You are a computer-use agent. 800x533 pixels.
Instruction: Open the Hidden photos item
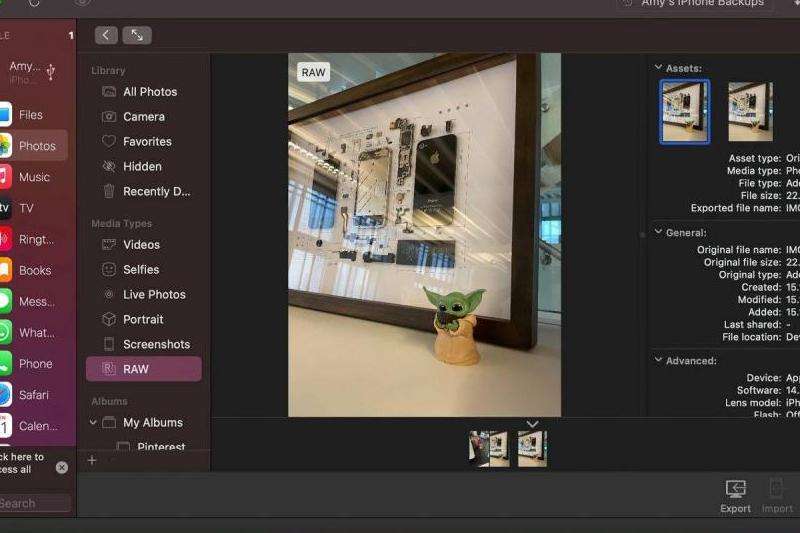coord(144,167)
